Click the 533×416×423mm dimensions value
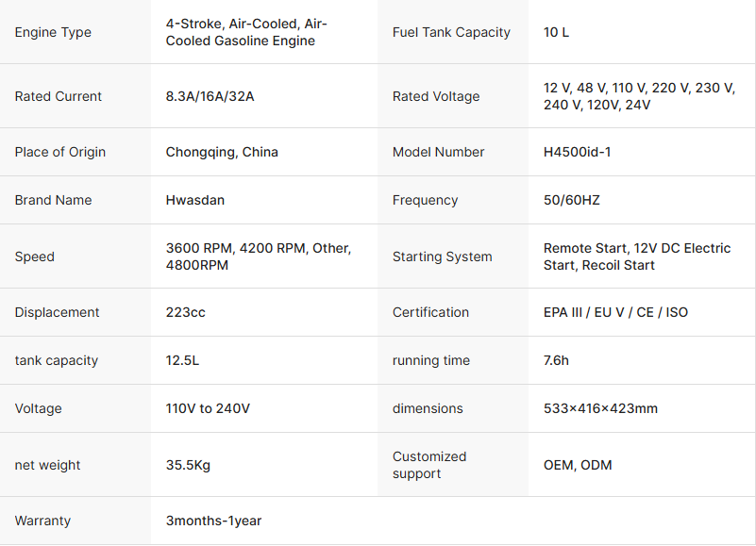The image size is (756, 546). tap(600, 408)
